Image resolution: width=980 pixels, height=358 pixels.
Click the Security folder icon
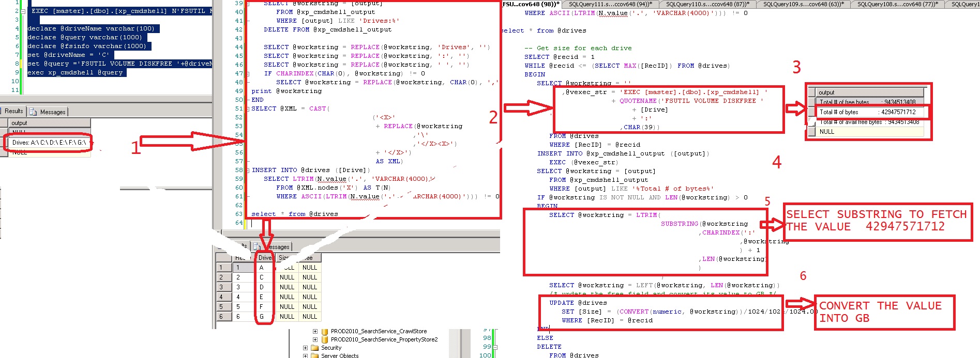(315, 348)
